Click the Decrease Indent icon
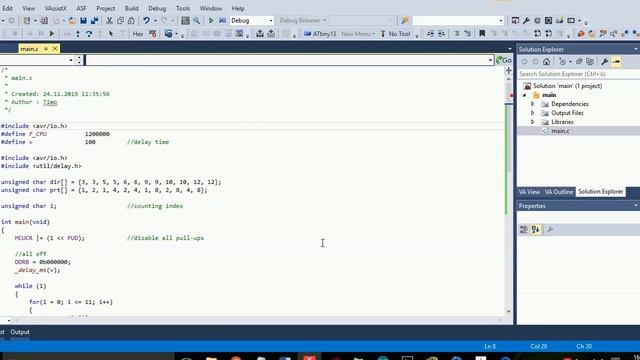Image resolution: width=640 pixels, height=360 pixels. click(430, 34)
